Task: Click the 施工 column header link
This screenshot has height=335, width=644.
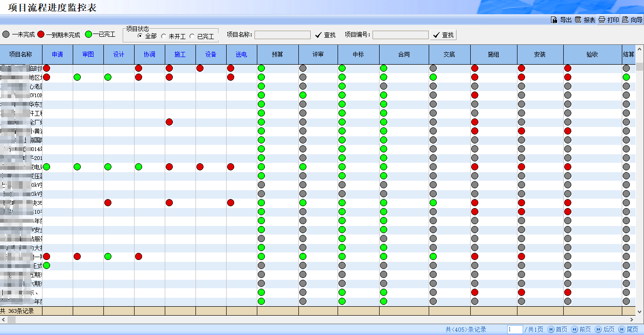Action: 180,54
